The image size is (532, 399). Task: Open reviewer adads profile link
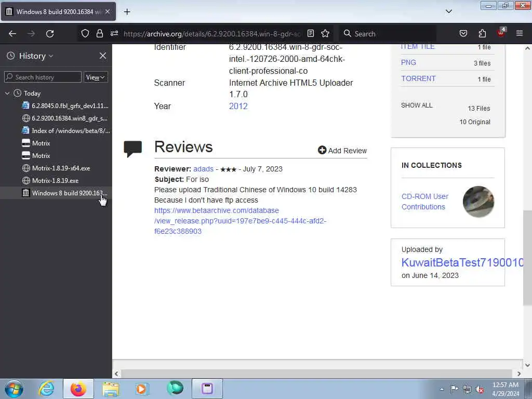tap(203, 169)
